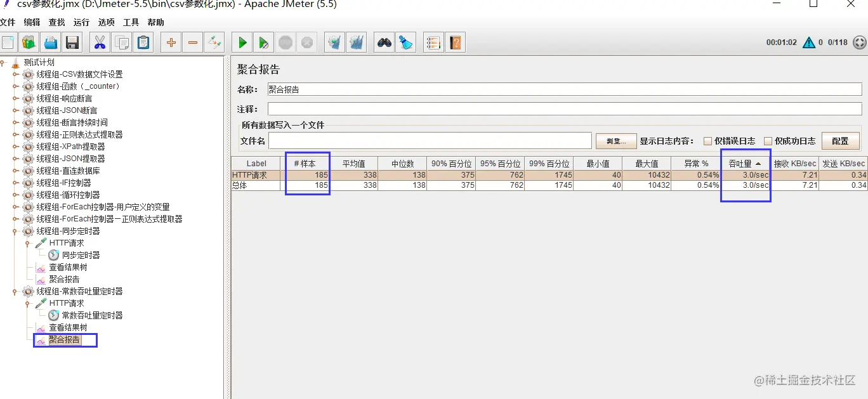Open the 编辑 menu
This screenshot has height=399, width=868.
point(32,22)
